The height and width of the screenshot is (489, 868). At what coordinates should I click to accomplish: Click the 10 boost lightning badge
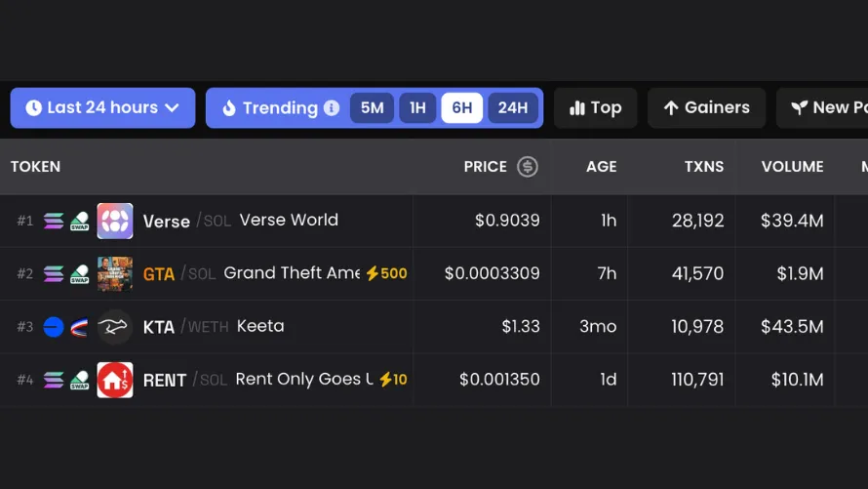pyautogui.click(x=393, y=380)
